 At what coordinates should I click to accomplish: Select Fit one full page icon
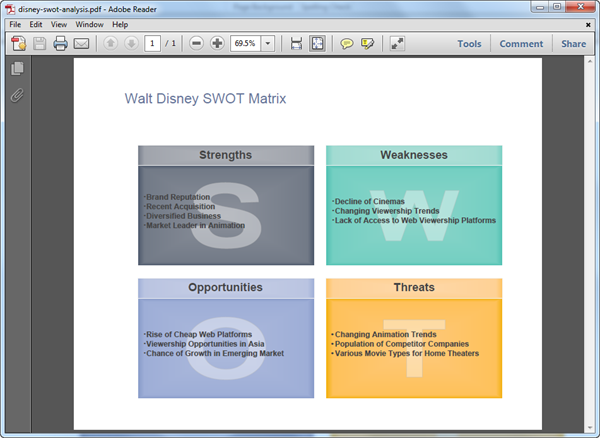click(x=317, y=44)
